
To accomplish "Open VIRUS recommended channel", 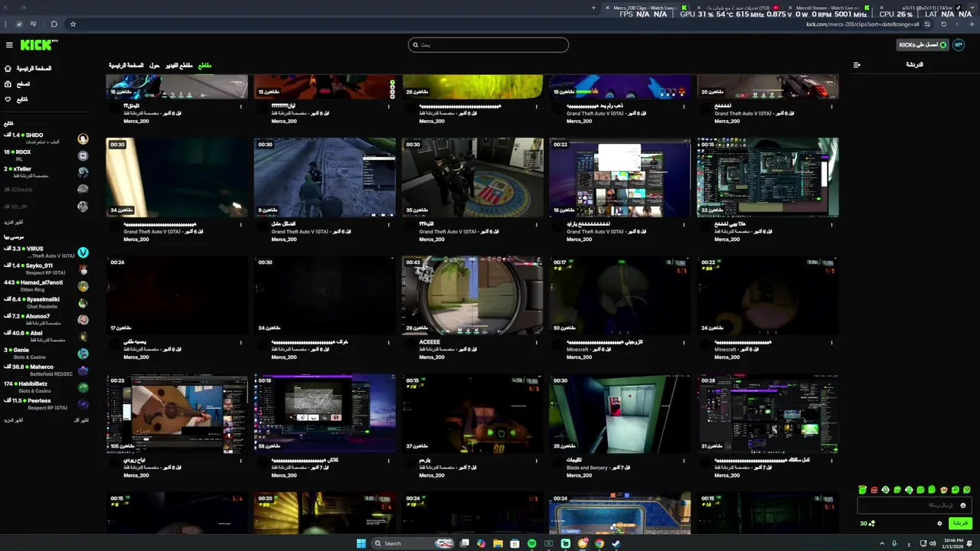I will tap(46, 252).
